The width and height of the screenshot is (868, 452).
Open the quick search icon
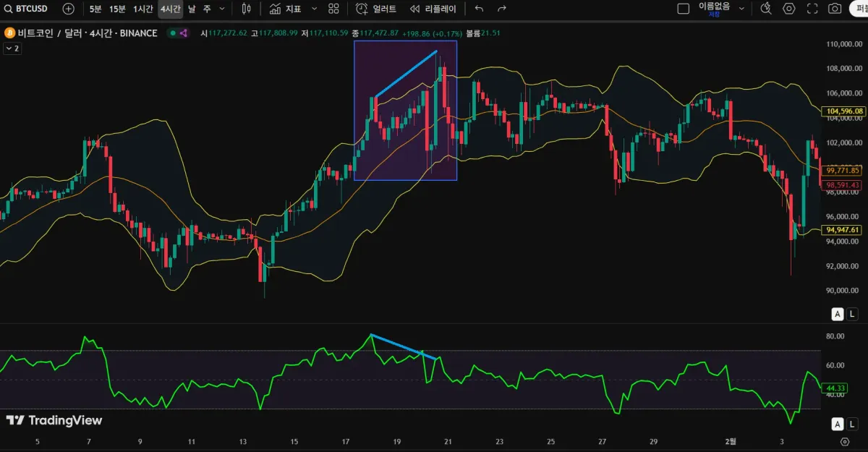click(767, 9)
